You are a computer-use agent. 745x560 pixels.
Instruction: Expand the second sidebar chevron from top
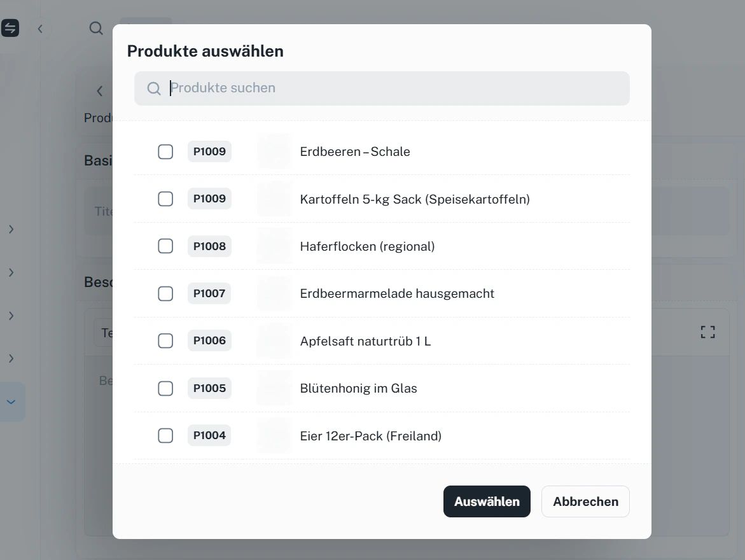coord(11,272)
